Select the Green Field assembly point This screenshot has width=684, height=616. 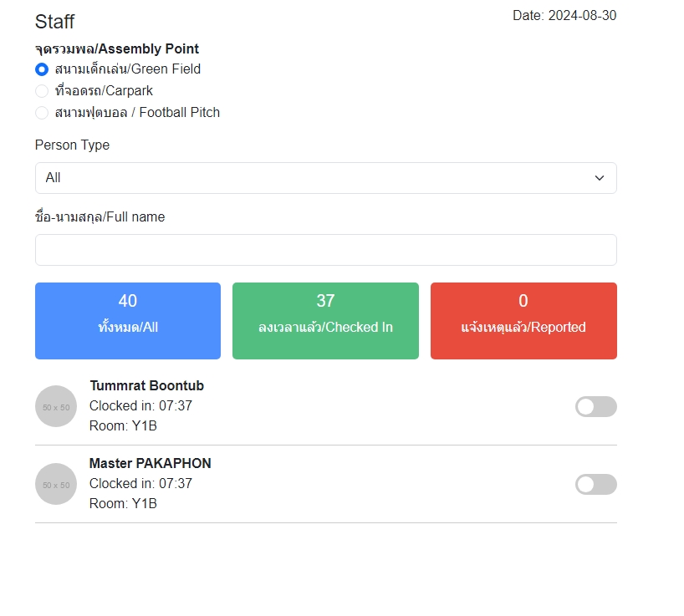tap(42, 69)
